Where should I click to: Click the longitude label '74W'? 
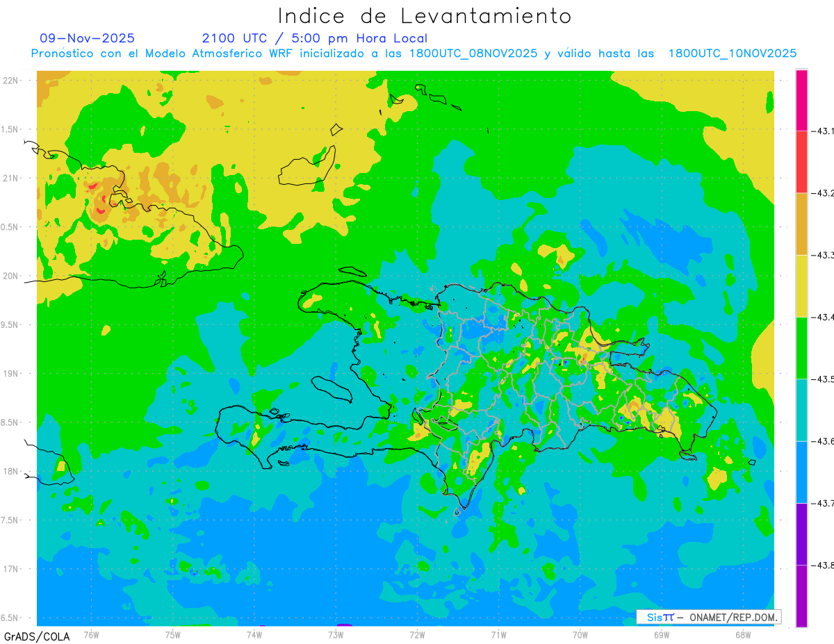coord(254,634)
